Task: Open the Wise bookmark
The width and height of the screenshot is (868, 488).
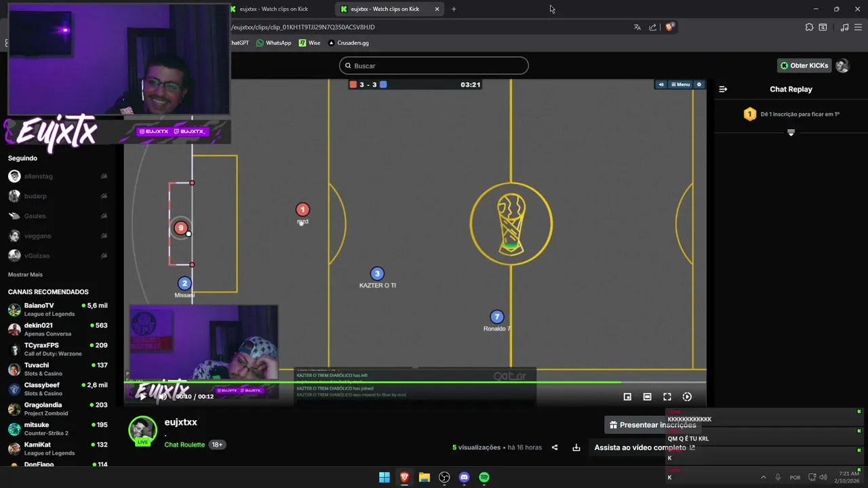Action: 309,43
